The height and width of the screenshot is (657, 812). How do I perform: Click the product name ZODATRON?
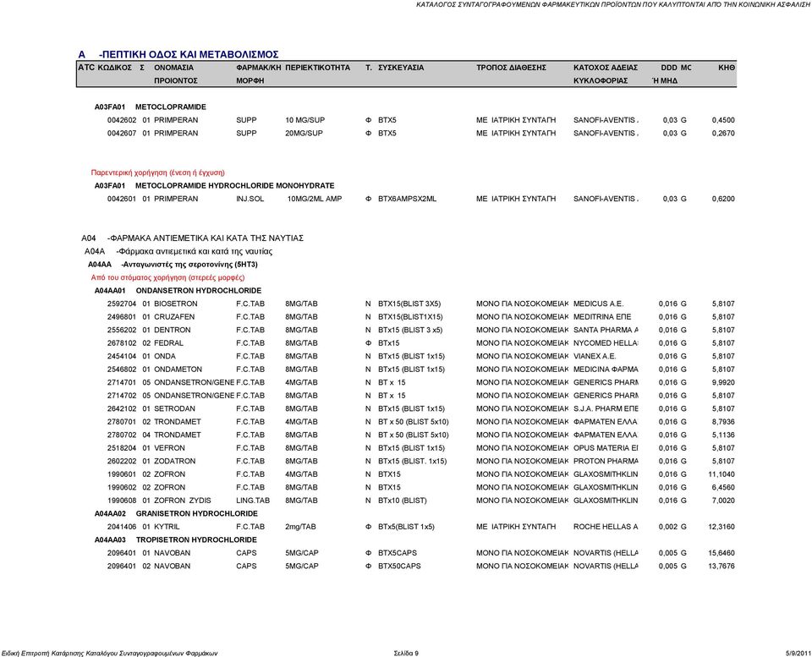tap(175, 462)
